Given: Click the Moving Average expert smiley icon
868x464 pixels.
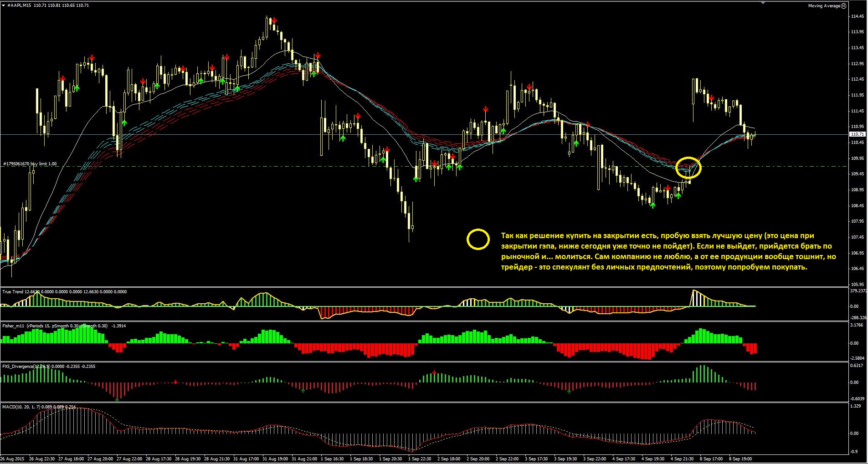Looking at the screenshot, I should 843,6.
